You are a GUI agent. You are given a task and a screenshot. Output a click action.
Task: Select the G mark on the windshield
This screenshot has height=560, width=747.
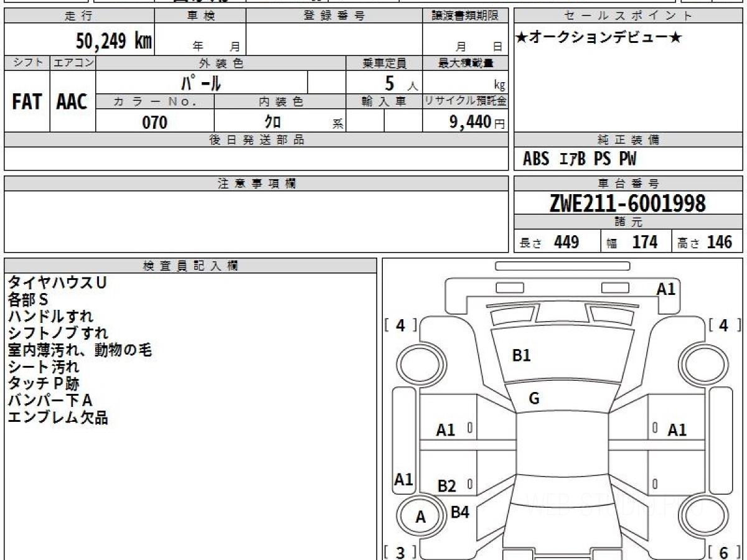click(x=533, y=399)
